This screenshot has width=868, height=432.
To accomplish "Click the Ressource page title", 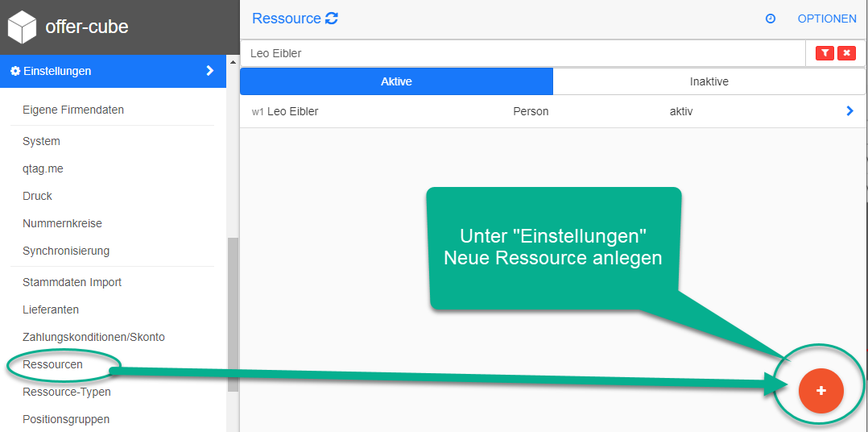I will tap(286, 19).
